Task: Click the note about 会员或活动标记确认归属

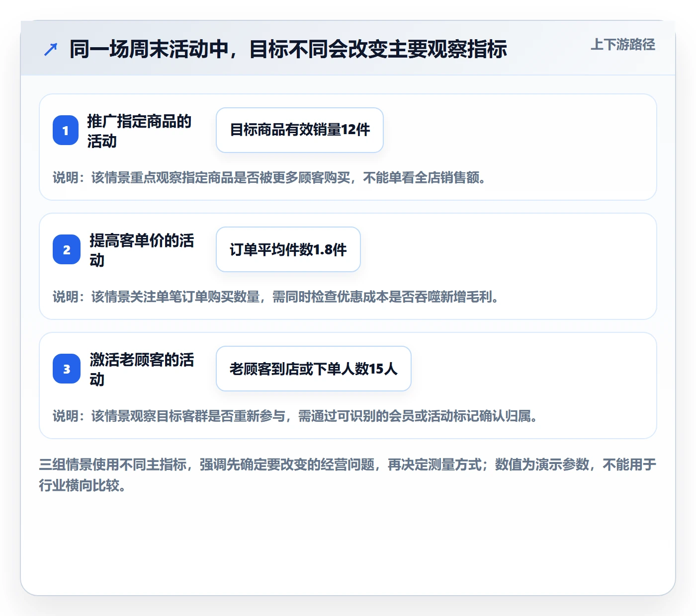Action: [x=296, y=416]
